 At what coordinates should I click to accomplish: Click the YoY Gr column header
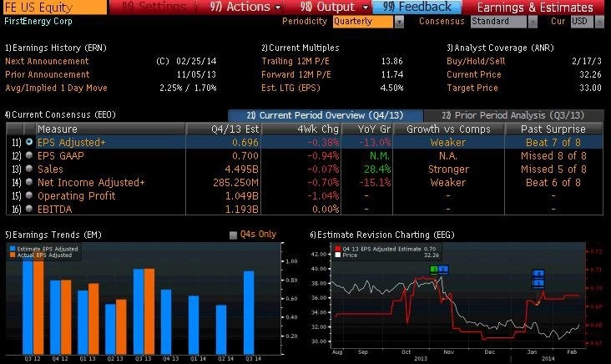point(367,129)
